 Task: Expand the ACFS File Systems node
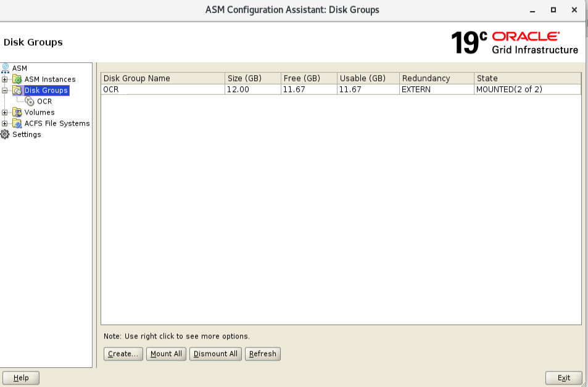pyautogui.click(x=4, y=123)
